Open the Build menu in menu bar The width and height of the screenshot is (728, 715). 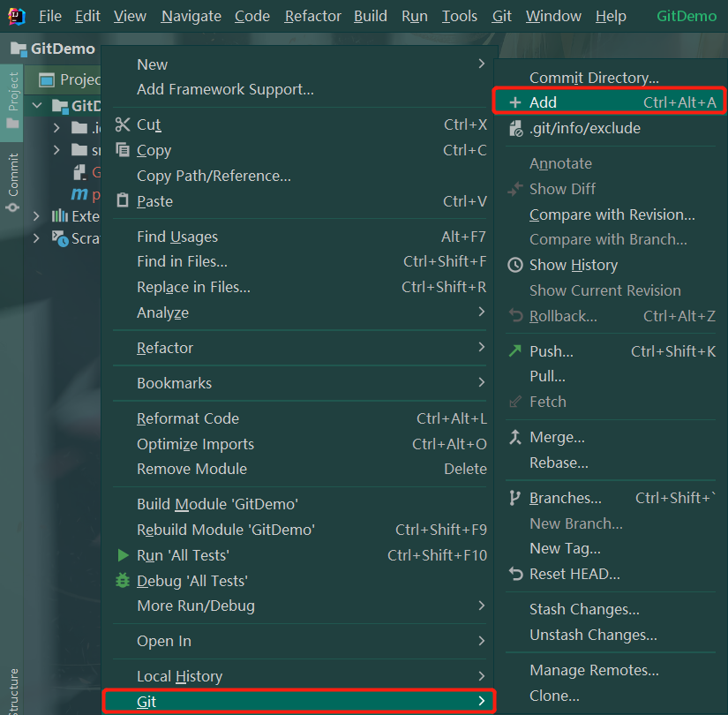point(370,16)
